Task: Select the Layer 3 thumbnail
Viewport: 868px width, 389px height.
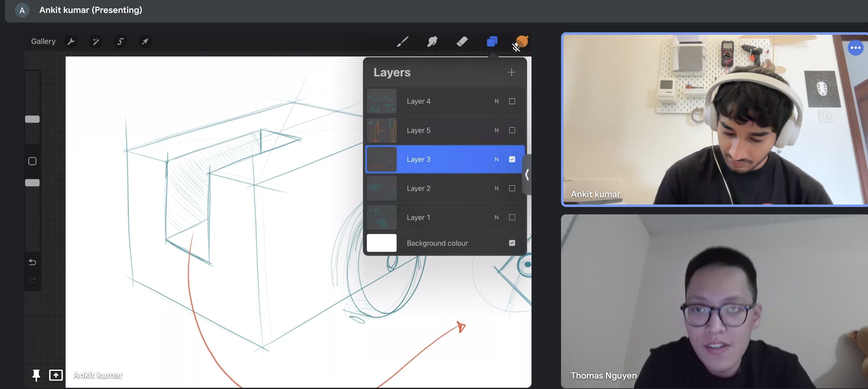Action: [x=381, y=159]
